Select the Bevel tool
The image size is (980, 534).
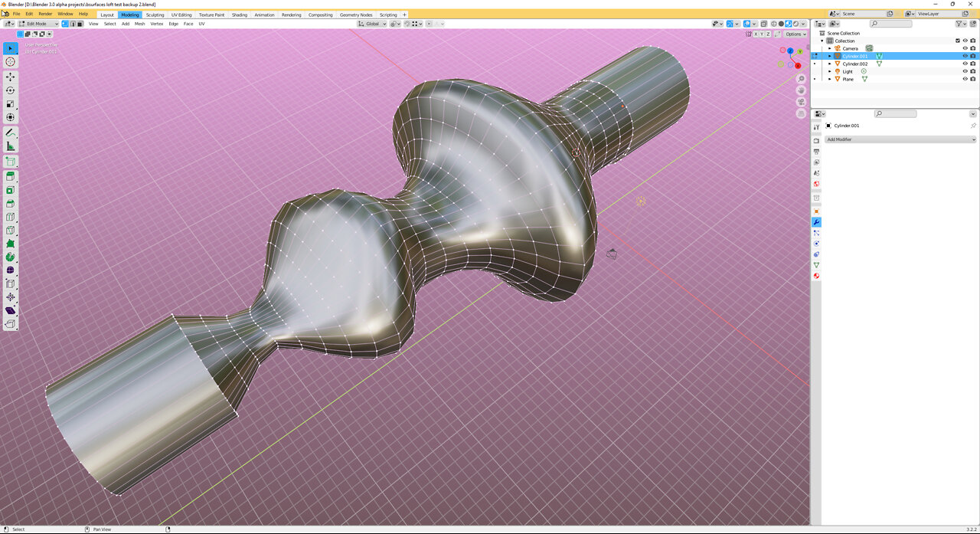11,204
